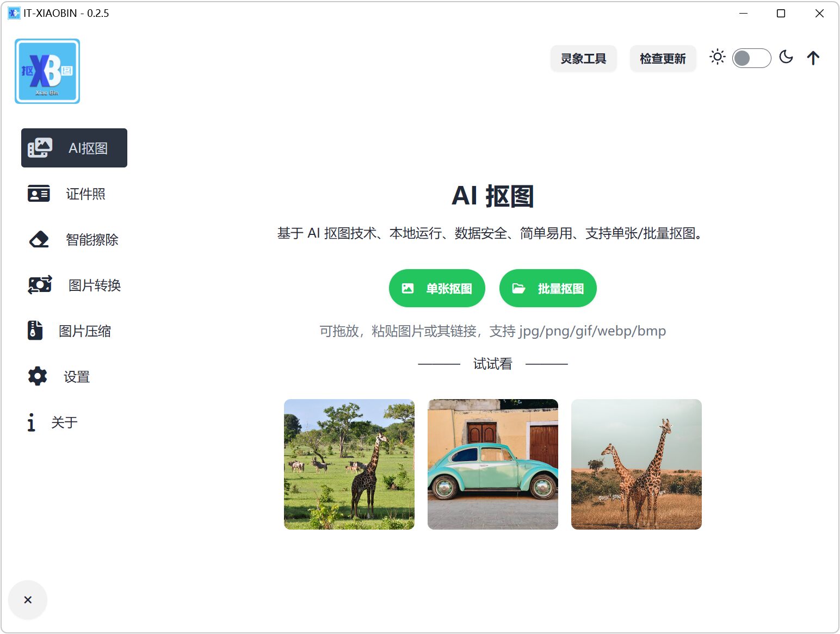The width and height of the screenshot is (840, 634).
Task: Open 灵象工具 button
Action: pos(583,58)
